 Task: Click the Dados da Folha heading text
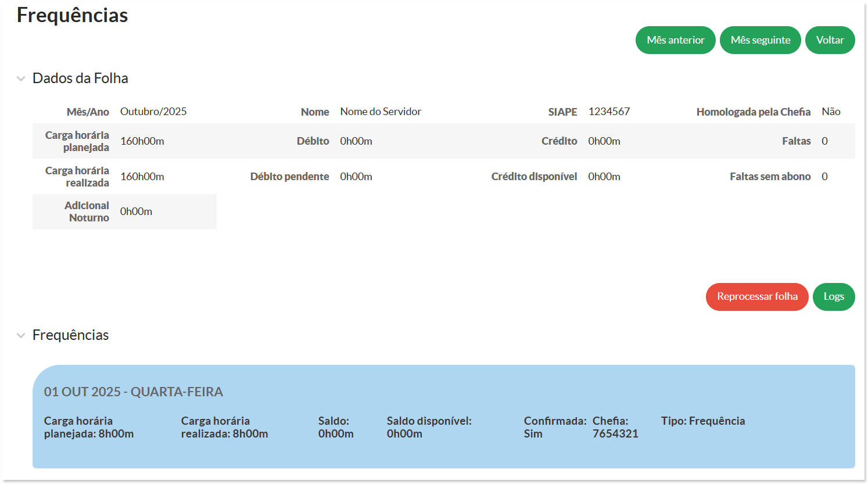pyautogui.click(x=80, y=78)
